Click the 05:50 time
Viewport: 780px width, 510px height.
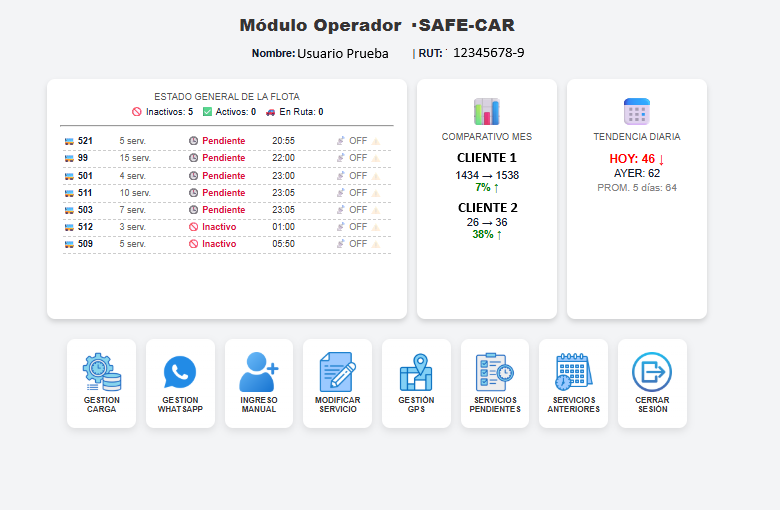pos(284,244)
